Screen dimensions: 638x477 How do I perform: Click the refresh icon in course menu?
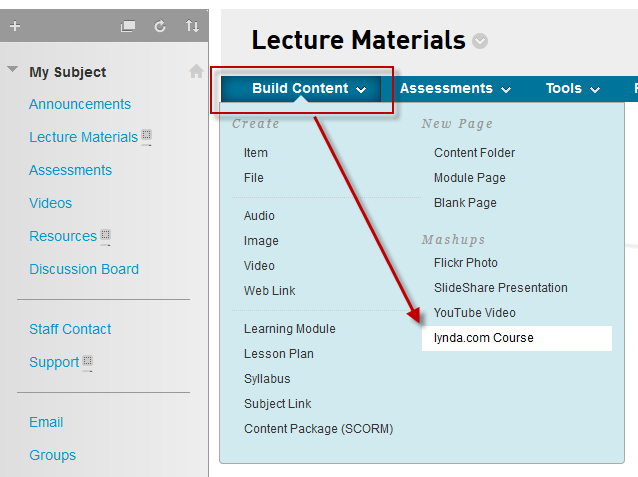point(160,26)
